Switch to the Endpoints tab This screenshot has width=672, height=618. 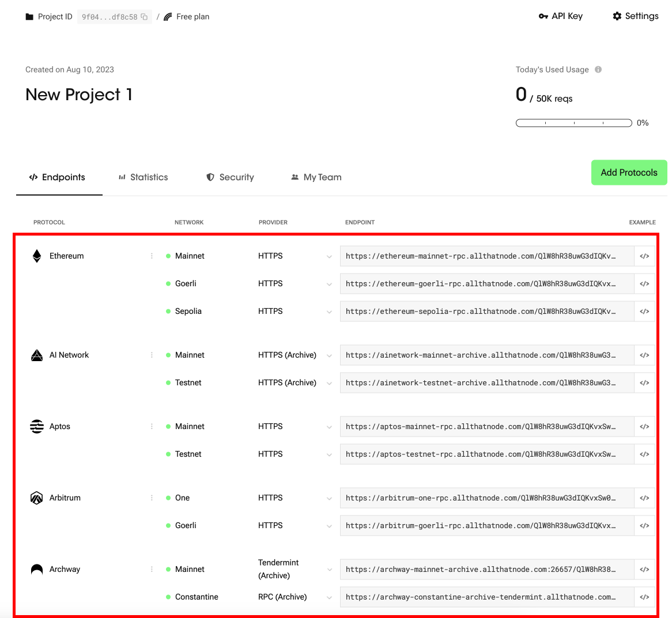[58, 177]
